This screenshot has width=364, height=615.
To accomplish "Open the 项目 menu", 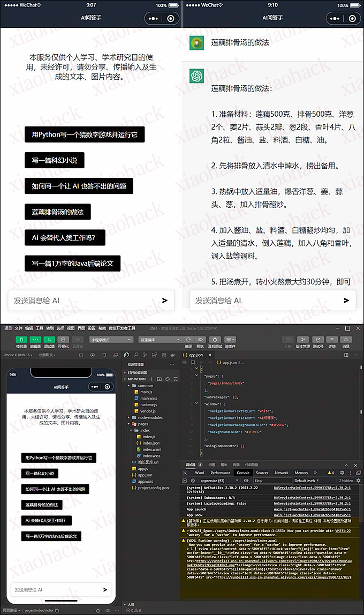I will [x=8, y=328].
